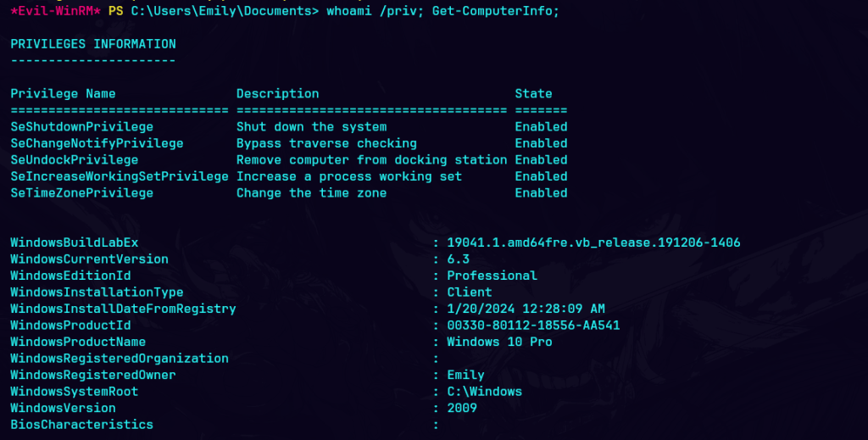Click the 'C:\Windows' system root value

(x=484, y=392)
